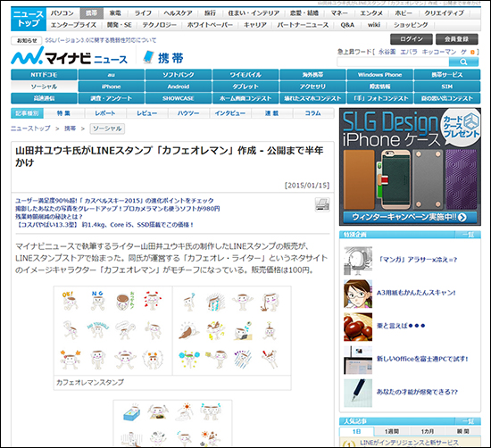This screenshot has width=491, height=448.
Task: Click the pen thumbnail beside あなたの才能
Action: [x=358, y=394]
